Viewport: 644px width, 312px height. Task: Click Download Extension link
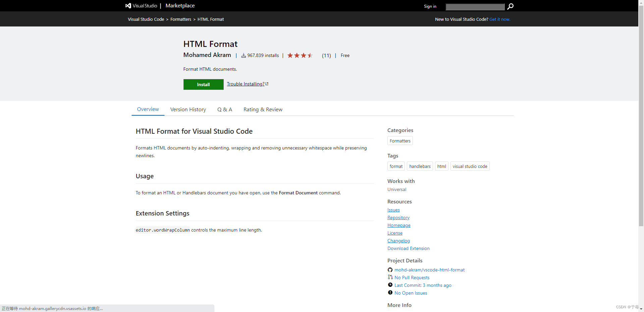coord(409,248)
